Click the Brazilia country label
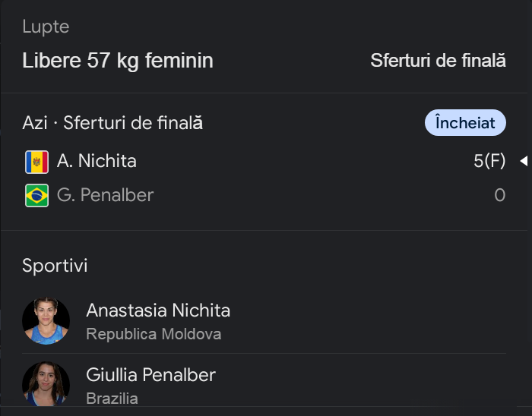Screen dimensions: 532x416 112,399
